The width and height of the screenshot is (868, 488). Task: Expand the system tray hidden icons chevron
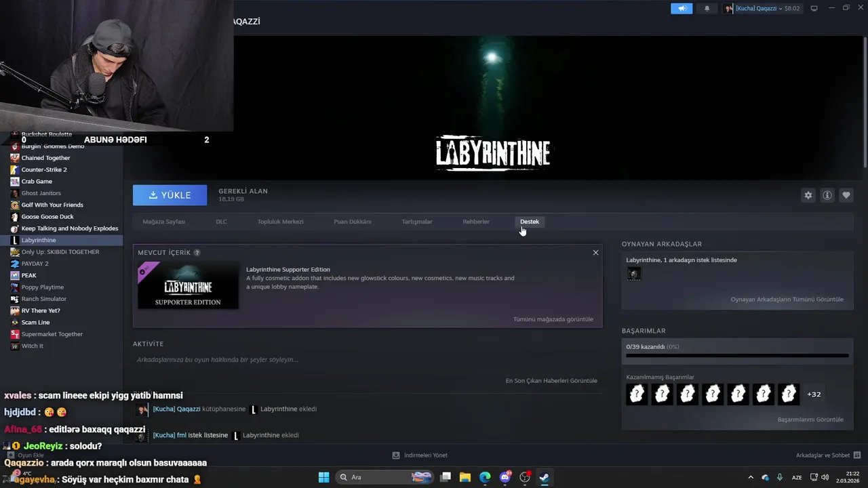(751, 477)
